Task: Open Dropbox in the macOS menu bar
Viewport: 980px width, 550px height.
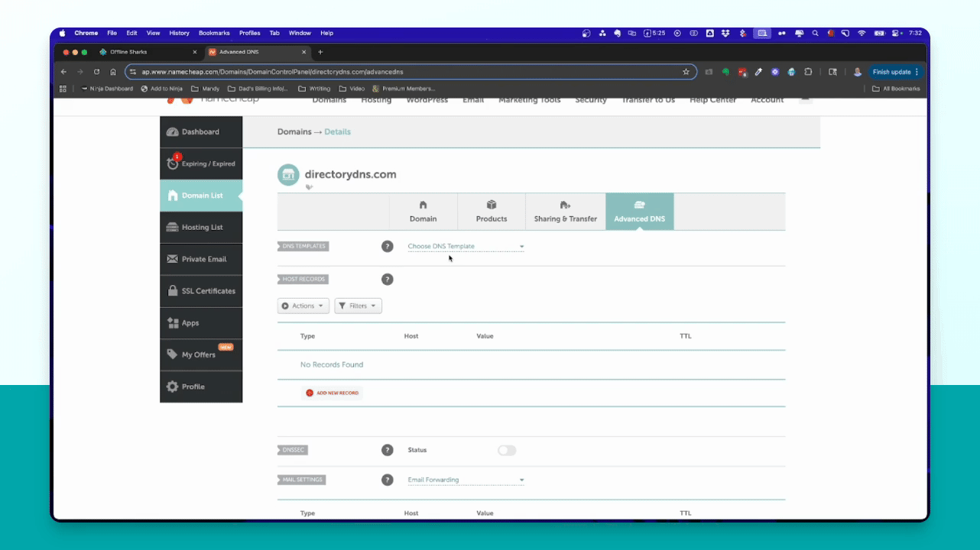Action: 725,34
